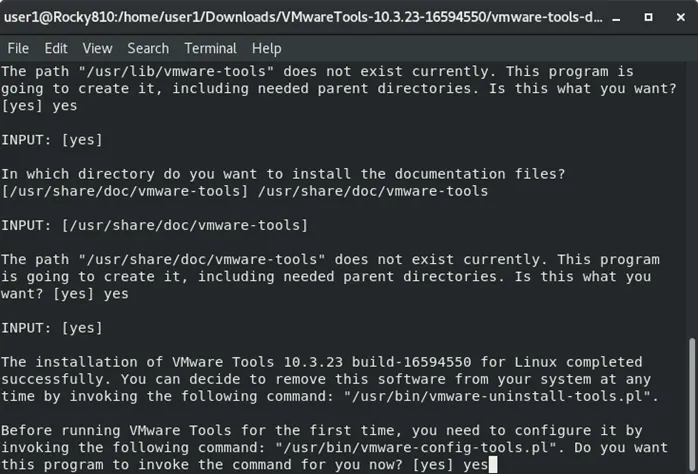Close the terminal window
This screenshot has width=698, height=474.
681,17
